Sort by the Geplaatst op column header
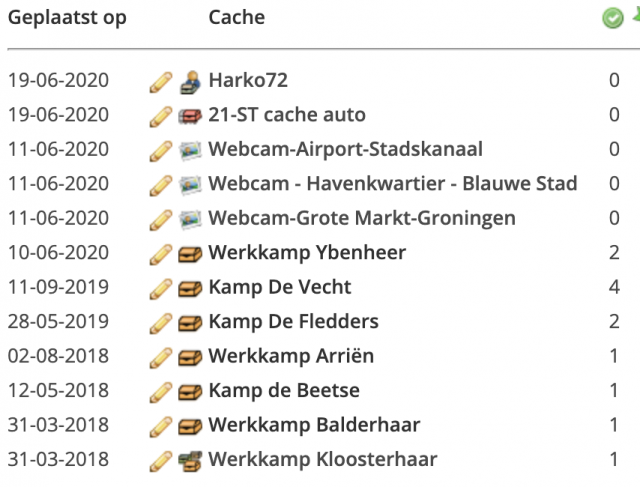Image resolution: width=640 pixels, height=487 pixels. click(x=67, y=18)
